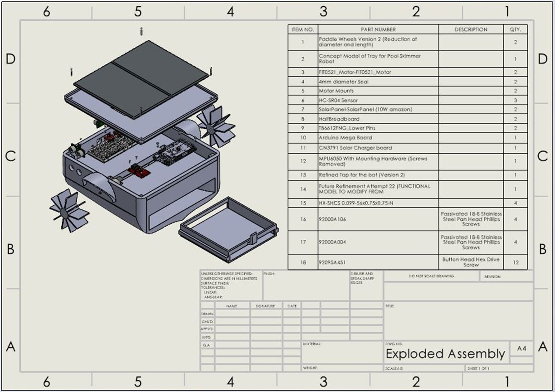The image size is (555, 392).
Task: Click item number 10 cell
Action: point(303,138)
